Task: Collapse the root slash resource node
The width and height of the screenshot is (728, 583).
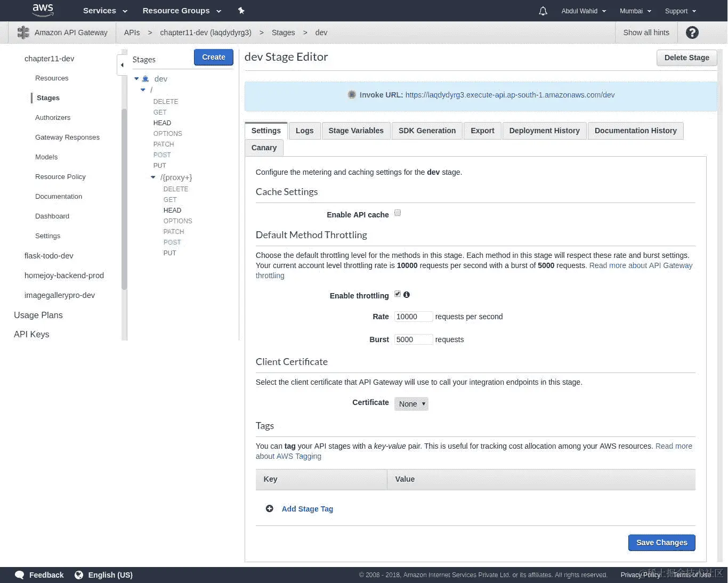Action: (143, 90)
